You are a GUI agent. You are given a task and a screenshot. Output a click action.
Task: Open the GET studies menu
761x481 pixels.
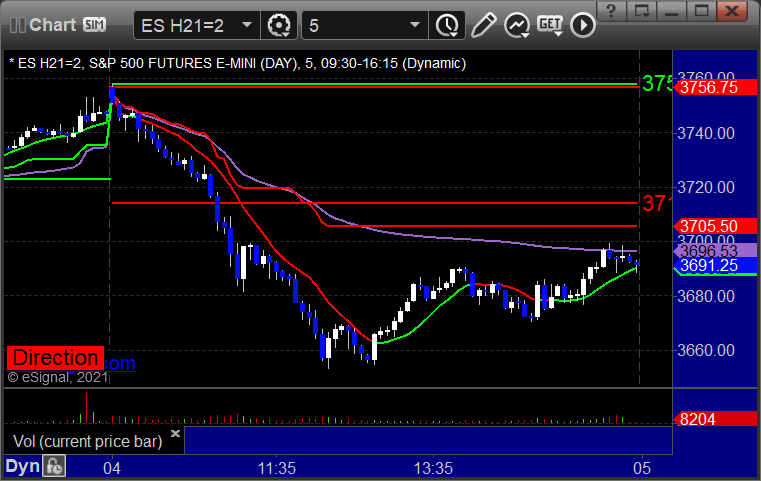pos(550,25)
